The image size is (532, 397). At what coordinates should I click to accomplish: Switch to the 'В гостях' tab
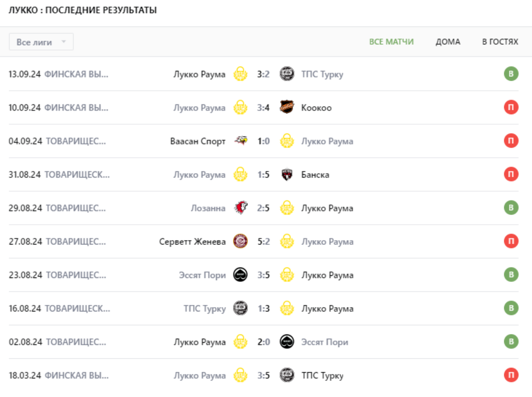(500, 42)
